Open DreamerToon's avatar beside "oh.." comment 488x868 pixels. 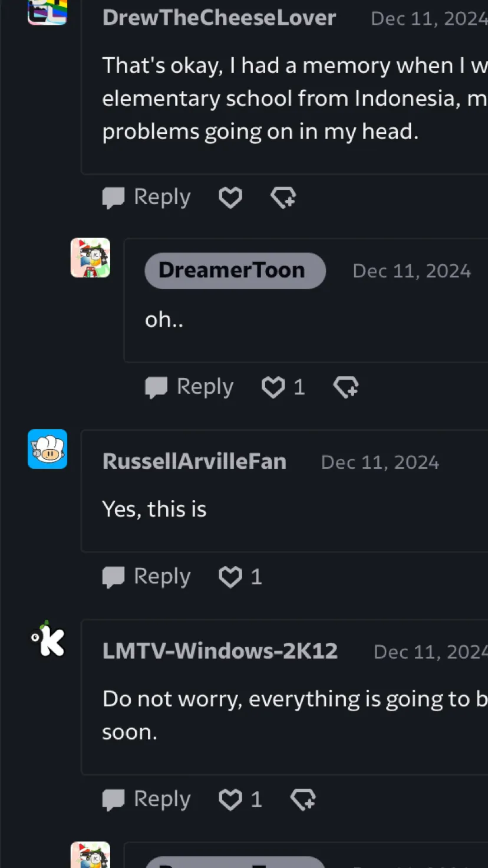(91, 258)
